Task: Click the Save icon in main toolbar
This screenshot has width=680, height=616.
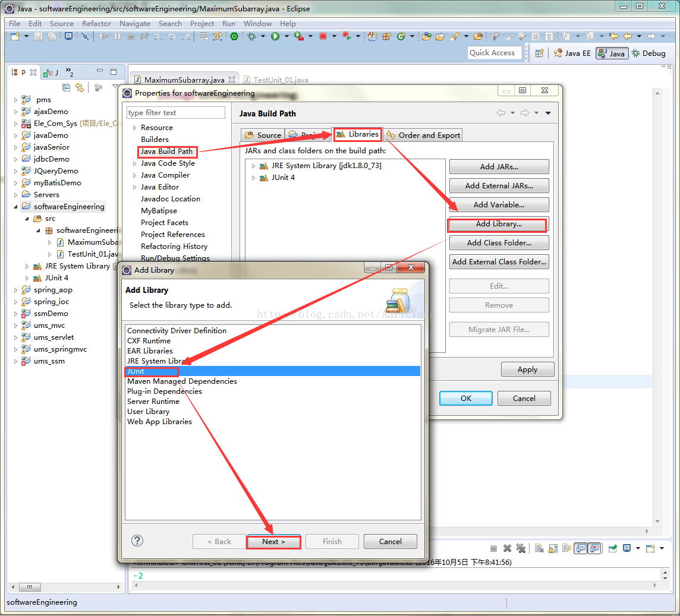Action: click(x=39, y=36)
